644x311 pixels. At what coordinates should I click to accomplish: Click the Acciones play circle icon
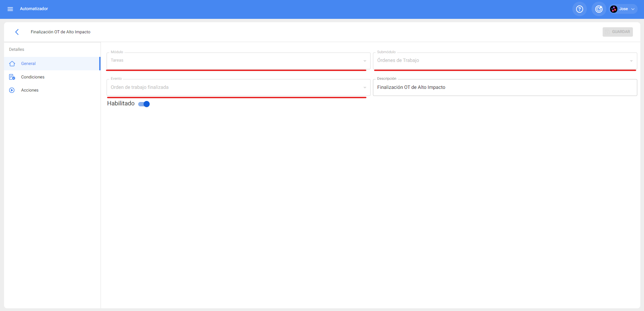12,90
